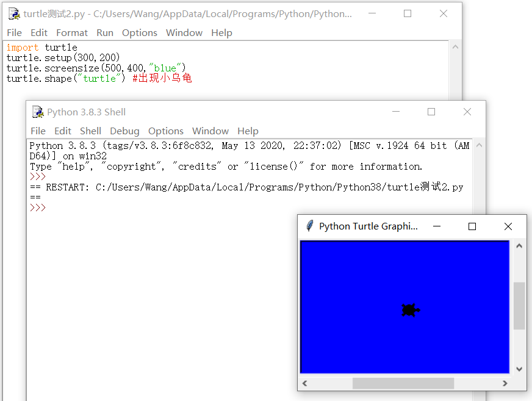532x401 pixels.
Task: Minimize the Python Turtle Graphics window
Action: point(437,226)
